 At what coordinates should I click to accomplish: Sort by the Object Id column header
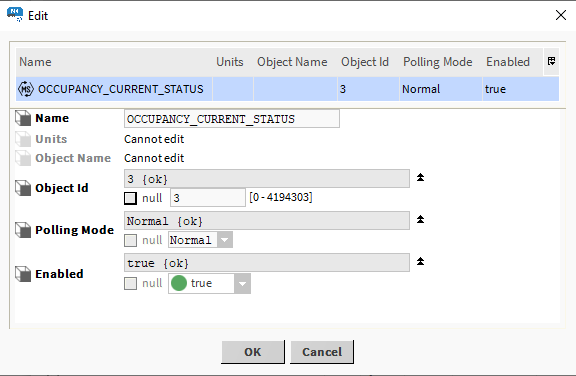(x=368, y=62)
